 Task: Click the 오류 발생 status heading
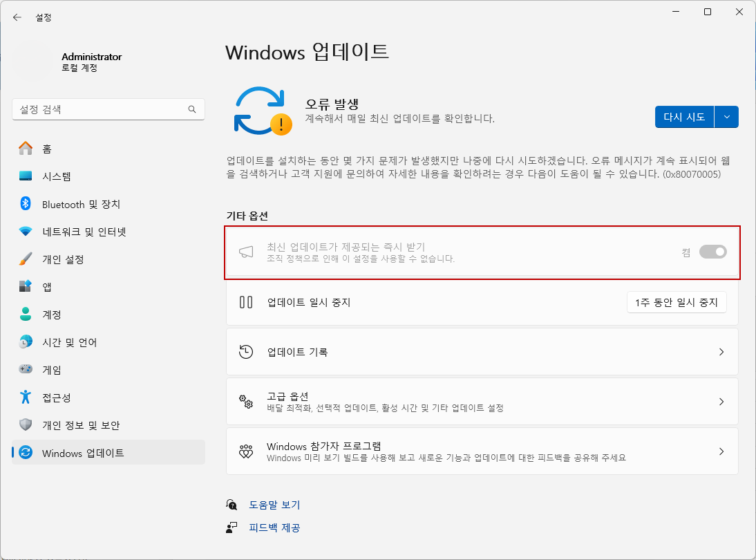(x=332, y=103)
